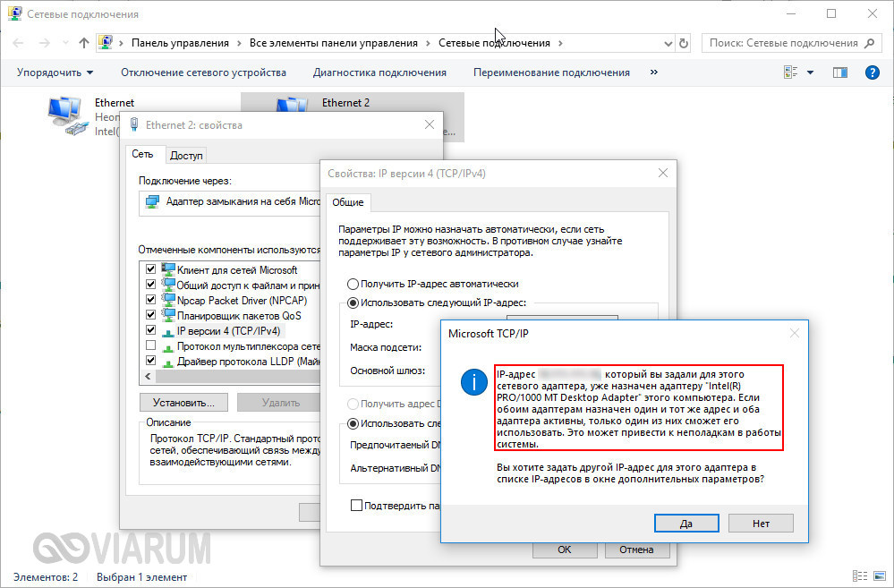Show more toolbar commands chevron
The image size is (894, 588).
[654, 72]
